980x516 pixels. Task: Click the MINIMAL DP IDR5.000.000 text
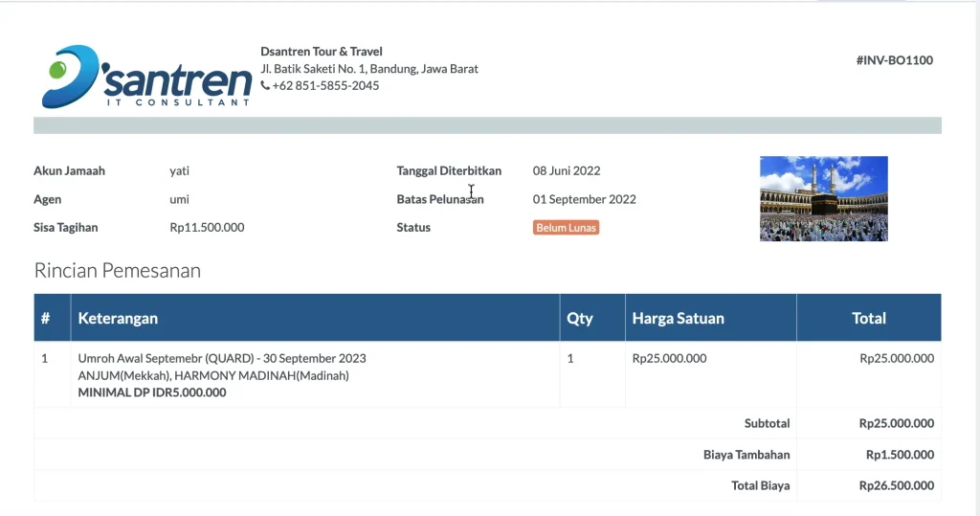click(152, 393)
